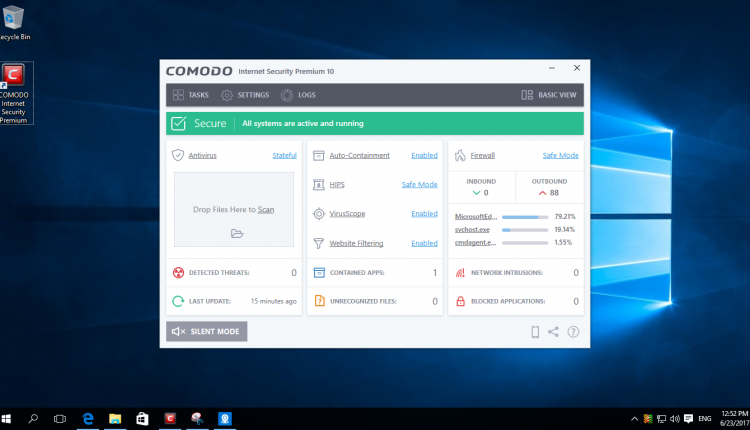The image size is (750, 430).
Task: Click the Blocked Applications lock icon
Action: (x=460, y=301)
